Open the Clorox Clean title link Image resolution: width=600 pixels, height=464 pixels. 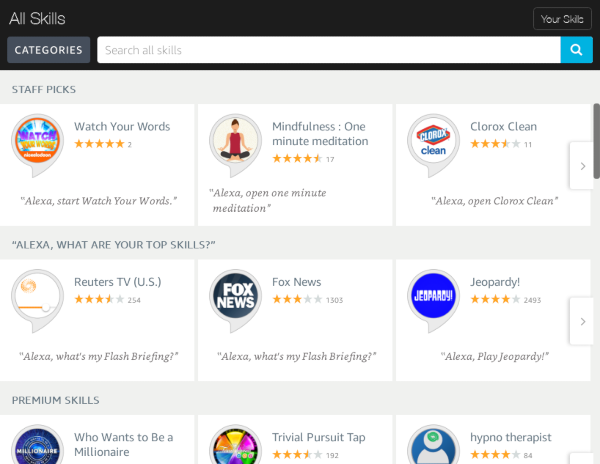(x=503, y=127)
